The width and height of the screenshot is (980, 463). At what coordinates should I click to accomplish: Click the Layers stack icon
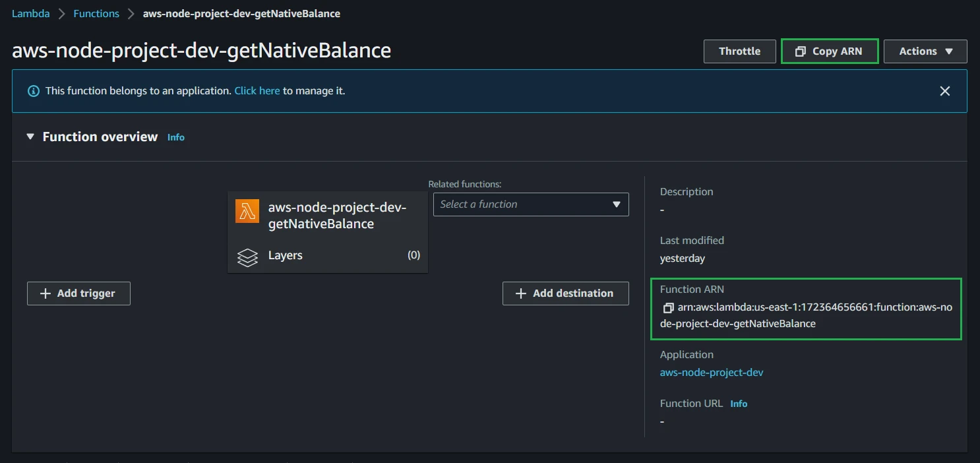(247, 257)
